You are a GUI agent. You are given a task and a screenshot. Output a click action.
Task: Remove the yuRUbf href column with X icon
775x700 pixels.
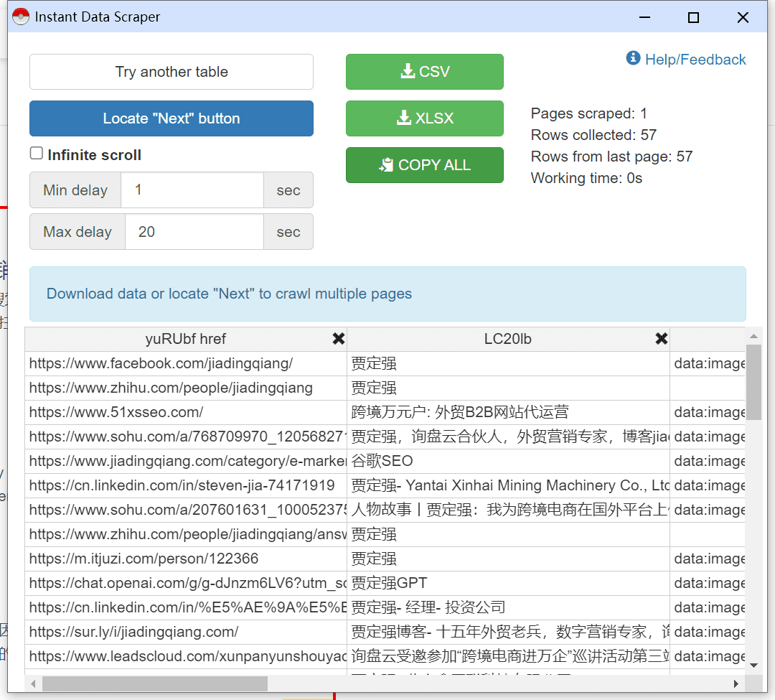tap(339, 340)
